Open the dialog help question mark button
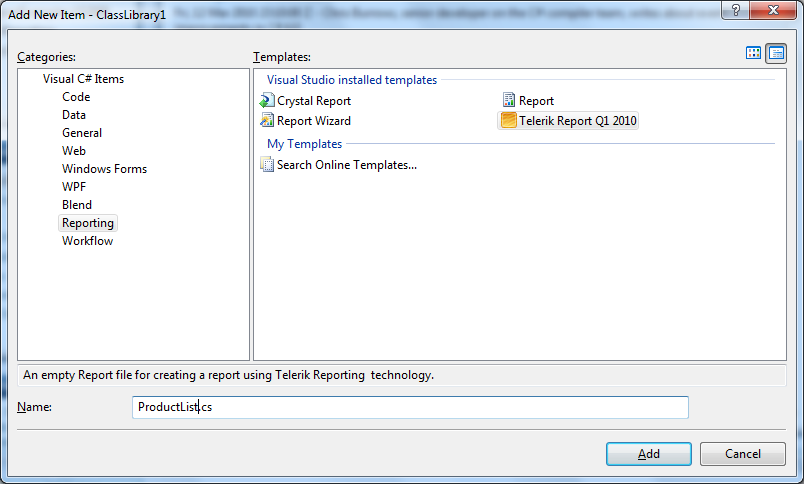The height and width of the screenshot is (484, 804). coord(736,10)
